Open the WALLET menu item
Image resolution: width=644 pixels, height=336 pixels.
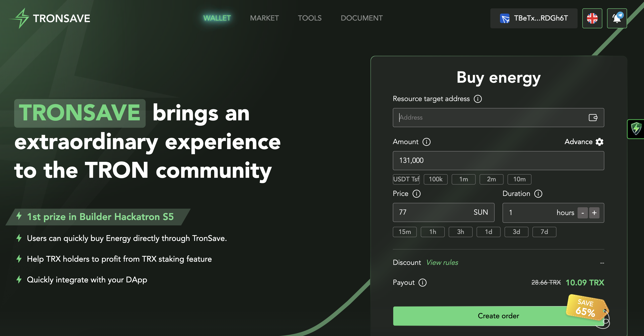pyautogui.click(x=217, y=18)
